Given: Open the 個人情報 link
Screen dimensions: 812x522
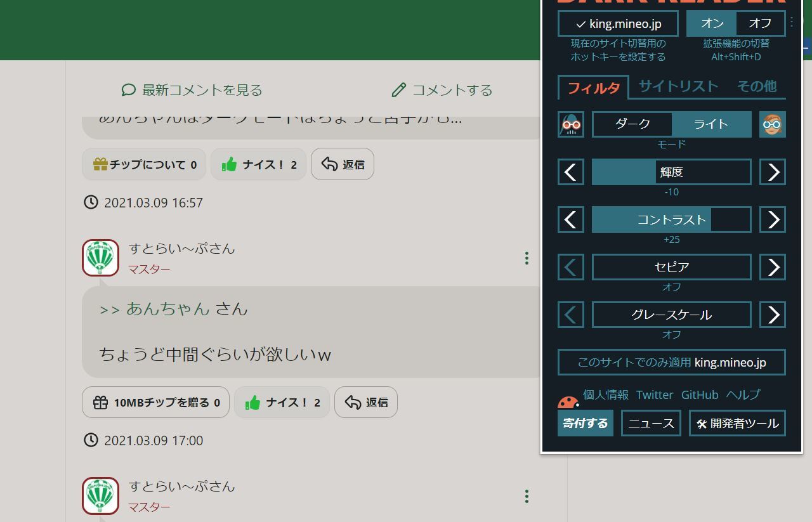Looking at the screenshot, I should [x=606, y=395].
